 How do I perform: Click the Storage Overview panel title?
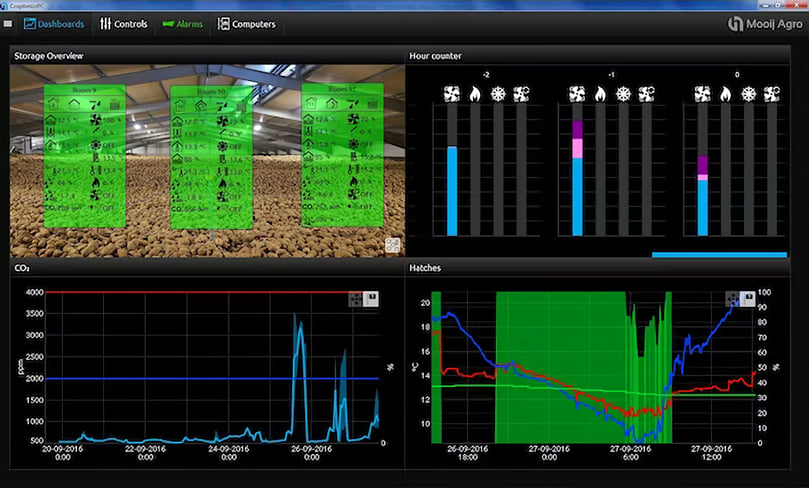point(48,56)
